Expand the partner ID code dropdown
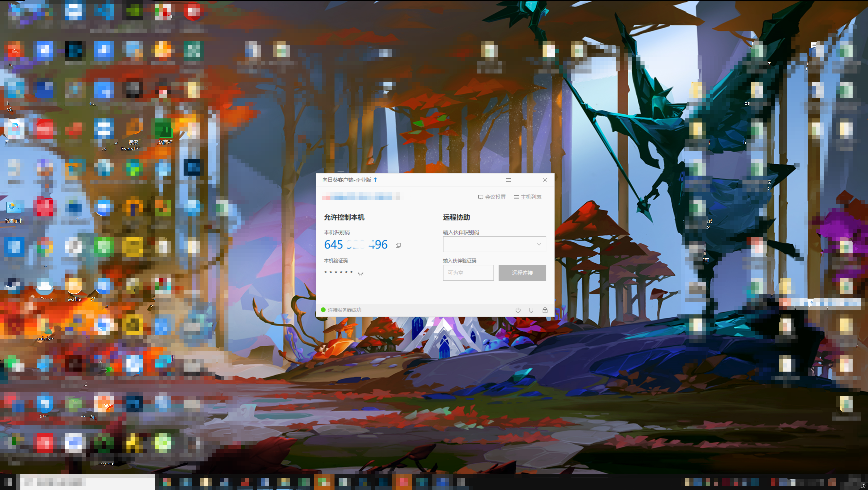 click(x=539, y=244)
